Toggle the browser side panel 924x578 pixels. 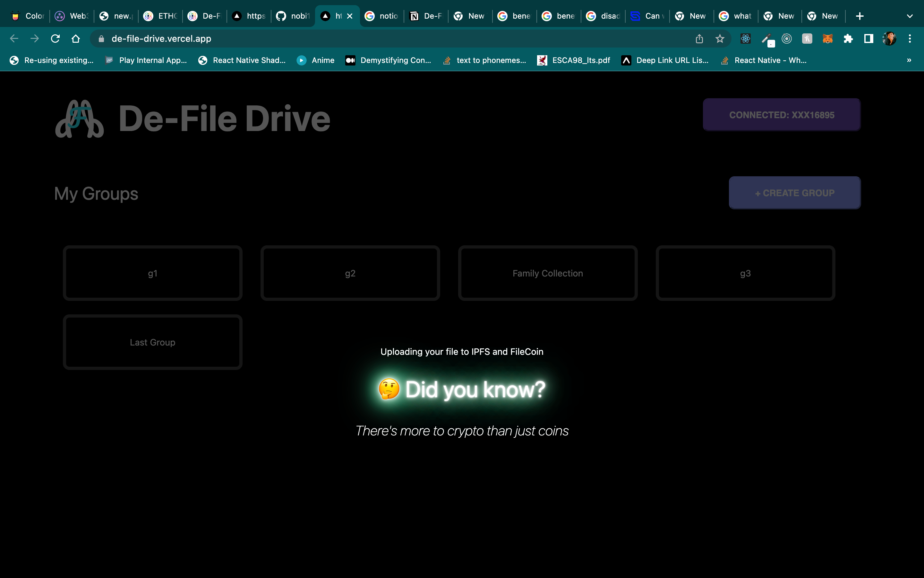(868, 39)
